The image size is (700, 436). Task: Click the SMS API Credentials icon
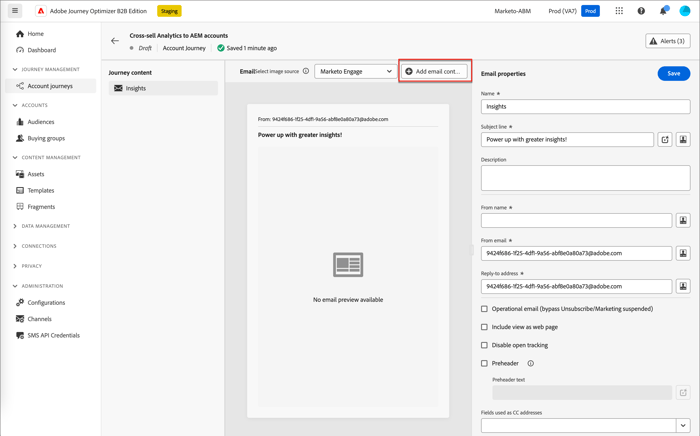[20, 336]
